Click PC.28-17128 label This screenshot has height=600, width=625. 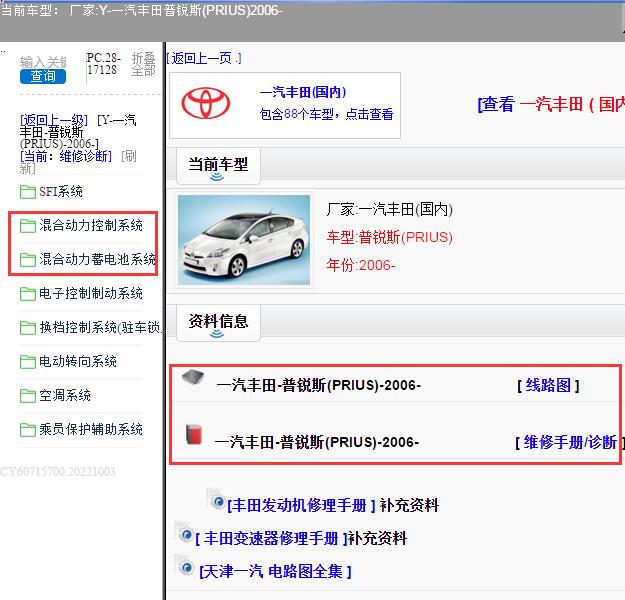coord(103,64)
